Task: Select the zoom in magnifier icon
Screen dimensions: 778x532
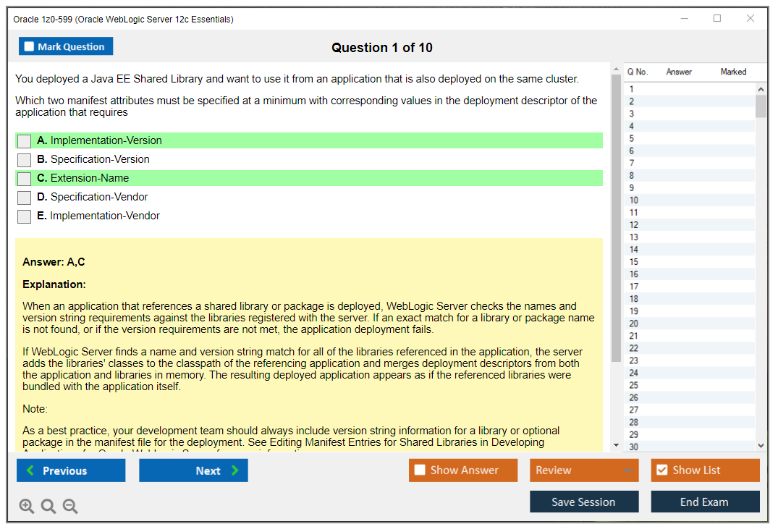Action: point(27,506)
